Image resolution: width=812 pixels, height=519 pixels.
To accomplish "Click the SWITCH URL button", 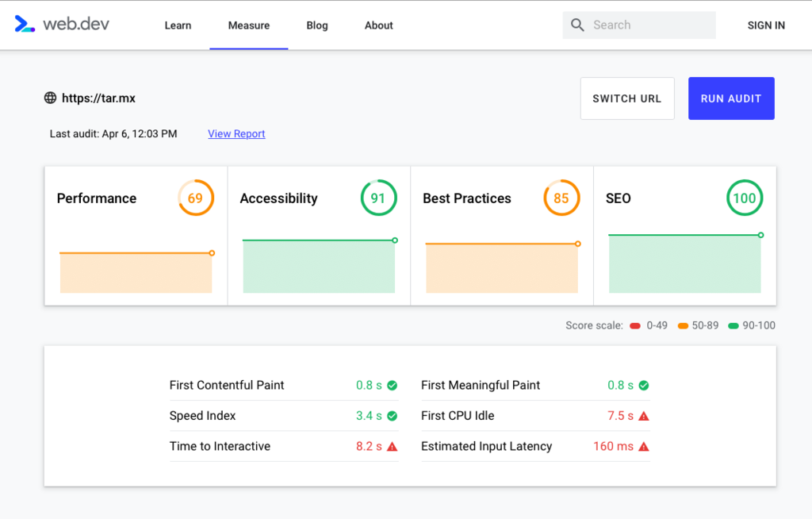I will (627, 98).
